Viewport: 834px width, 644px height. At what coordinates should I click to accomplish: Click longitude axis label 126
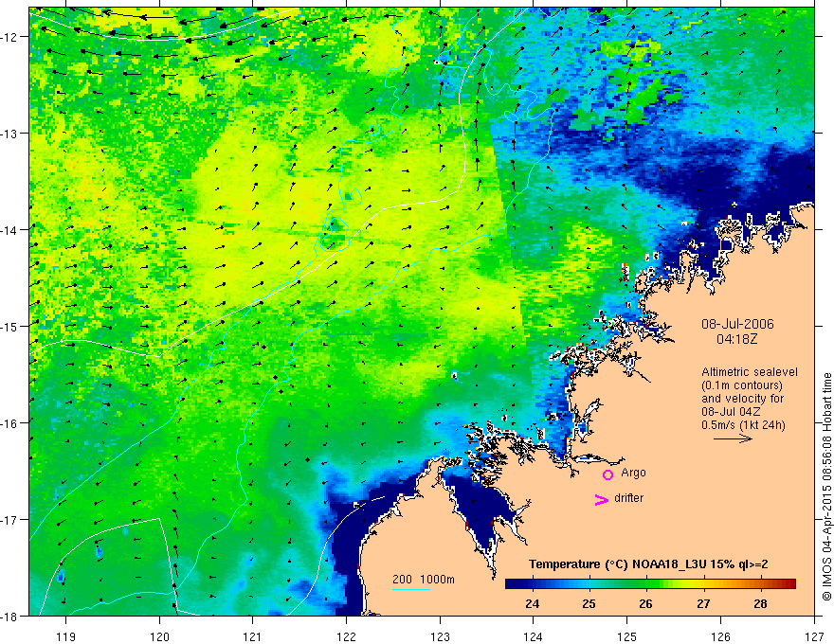pos(720,636)
